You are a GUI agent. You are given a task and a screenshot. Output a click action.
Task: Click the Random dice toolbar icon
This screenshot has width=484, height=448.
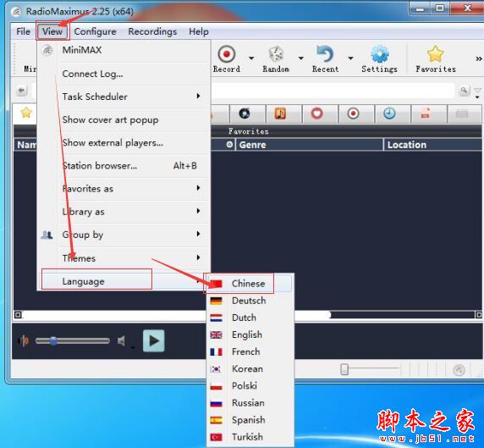[276, 58]
